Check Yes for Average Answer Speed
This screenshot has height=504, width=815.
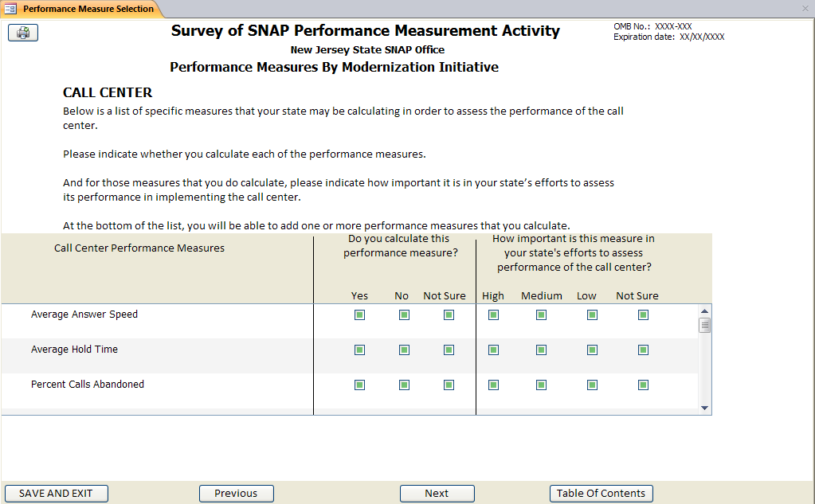(359, 315)
